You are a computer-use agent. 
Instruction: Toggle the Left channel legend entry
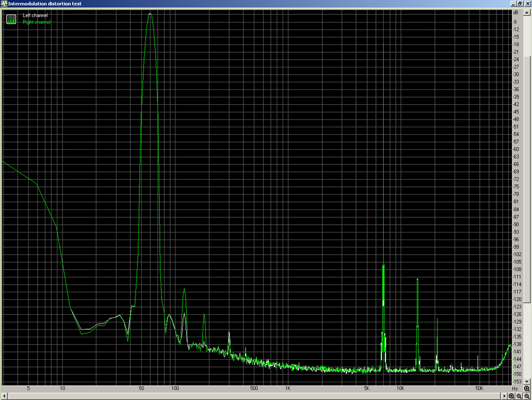coord(35,15)
